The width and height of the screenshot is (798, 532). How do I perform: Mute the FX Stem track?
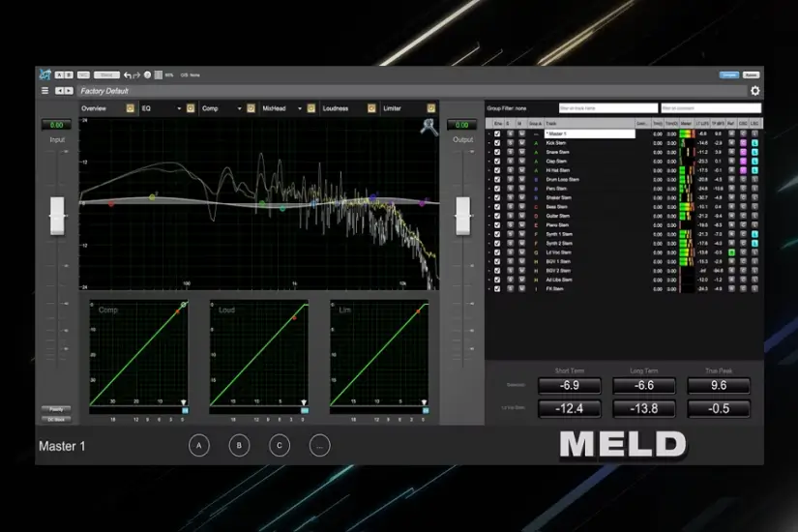tap(521, 288)
